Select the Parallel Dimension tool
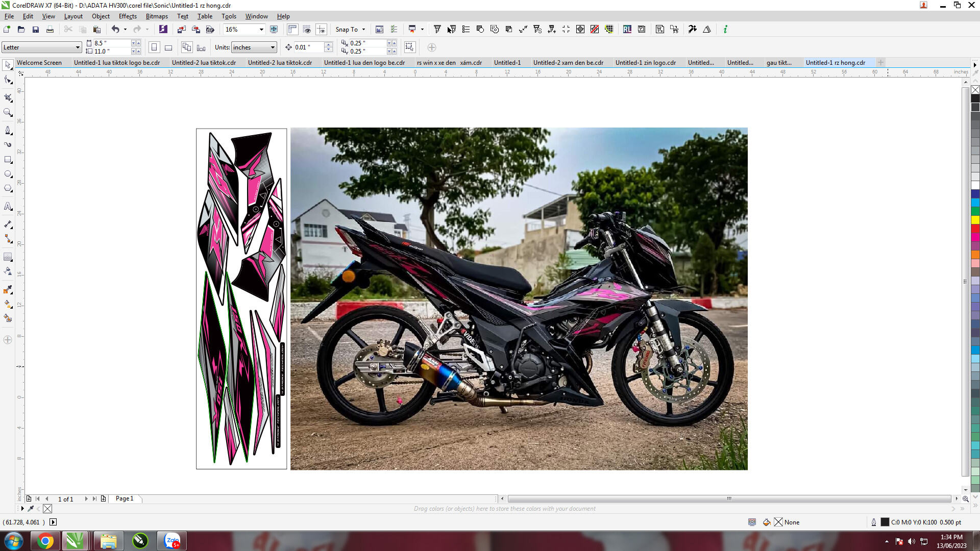Viewport: 980px width, 551px height. [8, 224]
